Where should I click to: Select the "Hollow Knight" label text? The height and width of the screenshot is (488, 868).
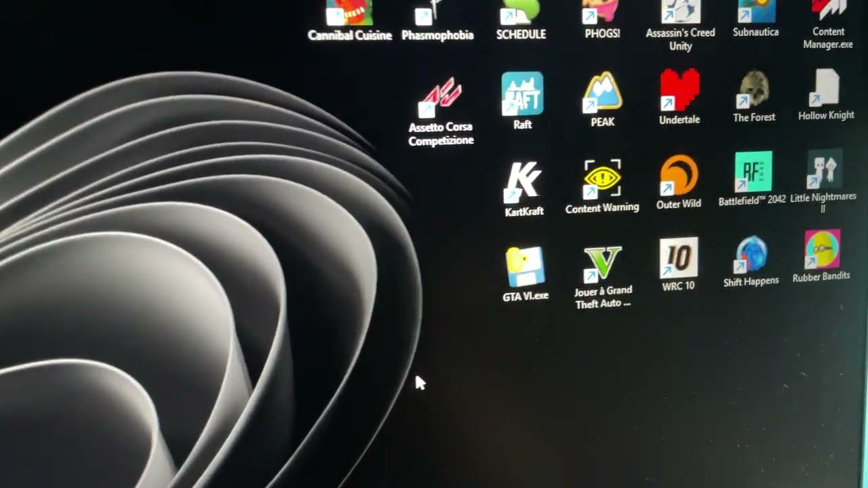[826, 115]
